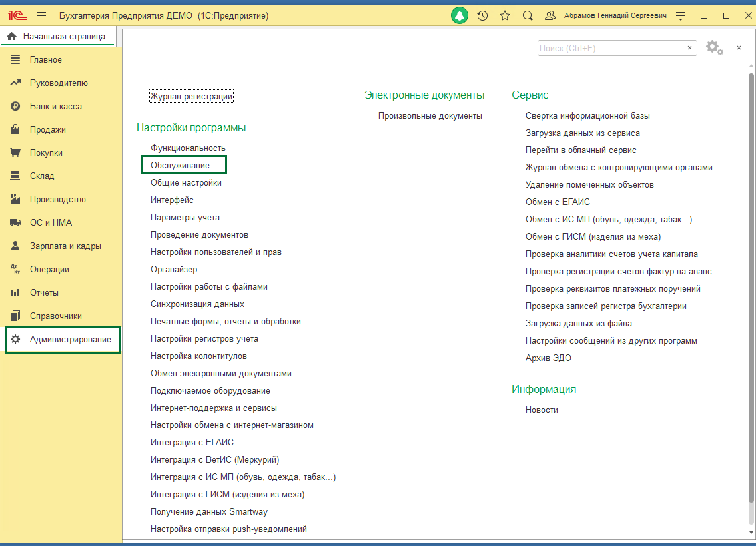Open Отчеты bar chart icon
This screenshot has height=546, width=756.
15,292
